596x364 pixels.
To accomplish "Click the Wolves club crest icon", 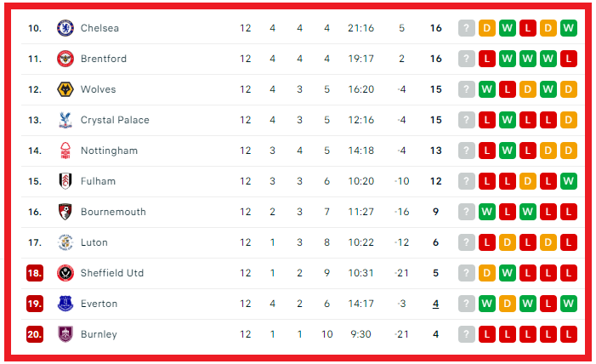I will click(65, 89).
